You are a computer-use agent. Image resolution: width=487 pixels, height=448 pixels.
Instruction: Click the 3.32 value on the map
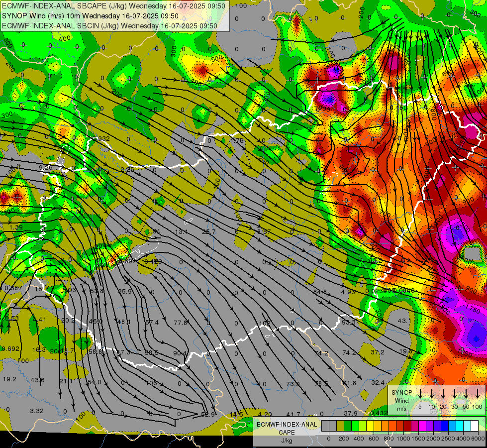37,411
